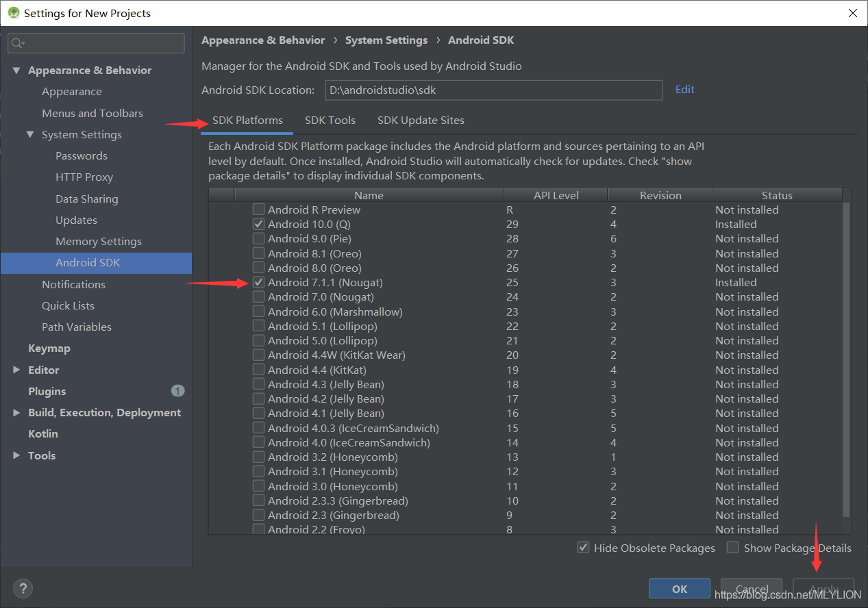The width and height of the screenshot is (868, 608).
Task: Collapse System Settings tree node
Action: click(30, 134)
